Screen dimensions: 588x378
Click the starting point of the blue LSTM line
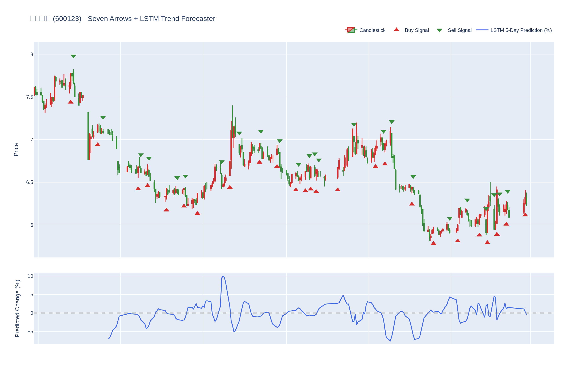109,339
